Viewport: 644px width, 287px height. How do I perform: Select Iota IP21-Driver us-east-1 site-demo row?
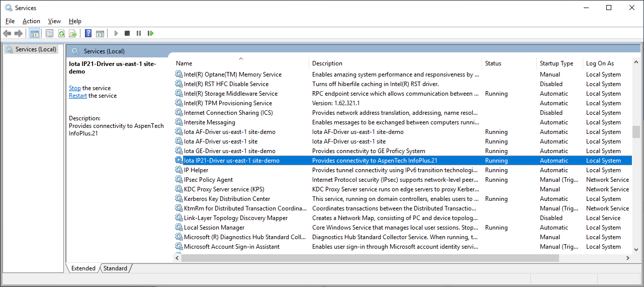[402, 161]
